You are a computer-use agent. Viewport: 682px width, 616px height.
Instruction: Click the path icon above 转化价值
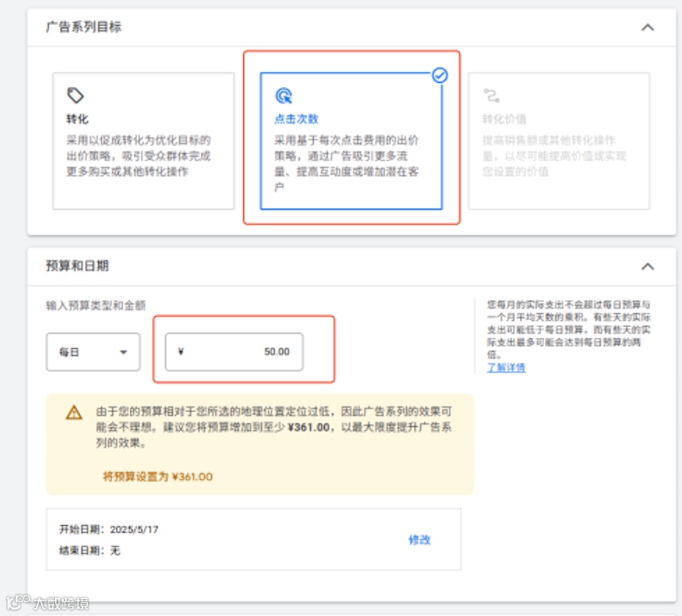491,95
